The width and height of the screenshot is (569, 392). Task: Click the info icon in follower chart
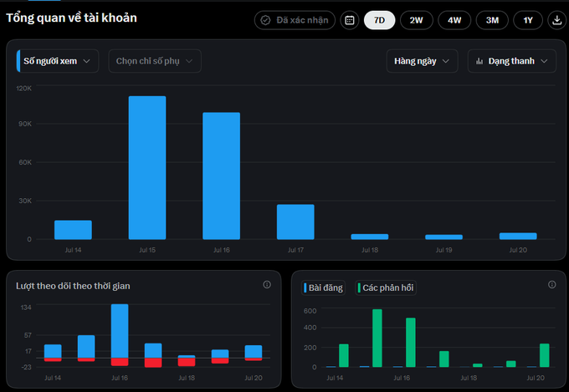click(267, 285)
